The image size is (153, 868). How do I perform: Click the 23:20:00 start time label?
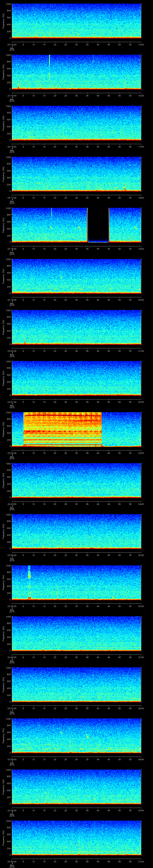(12, 351)
